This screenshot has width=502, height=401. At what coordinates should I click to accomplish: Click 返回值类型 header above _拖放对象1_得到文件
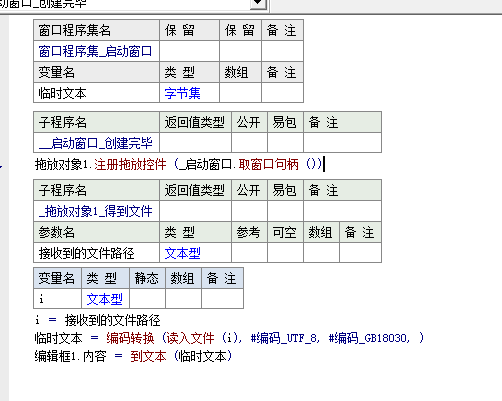[195, 190]
